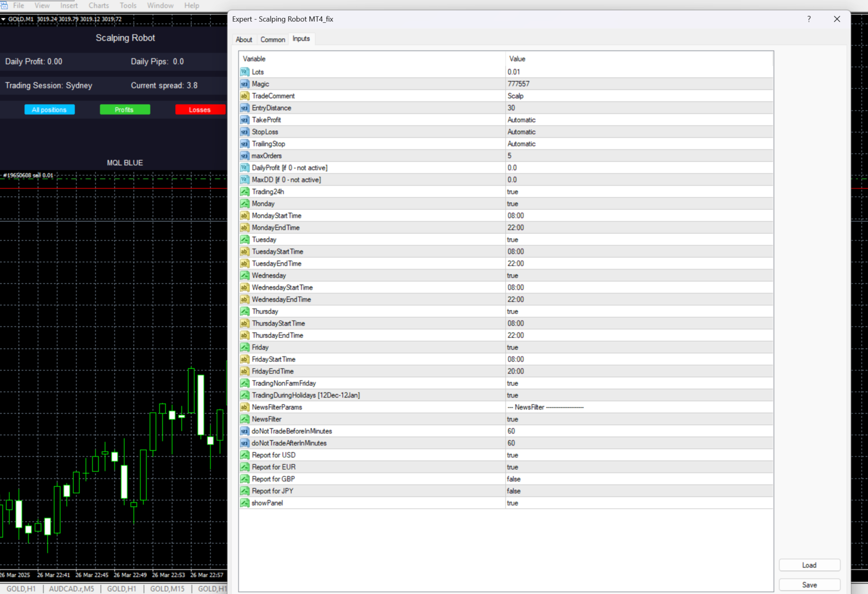Click the Save button

tap(809, 585)
